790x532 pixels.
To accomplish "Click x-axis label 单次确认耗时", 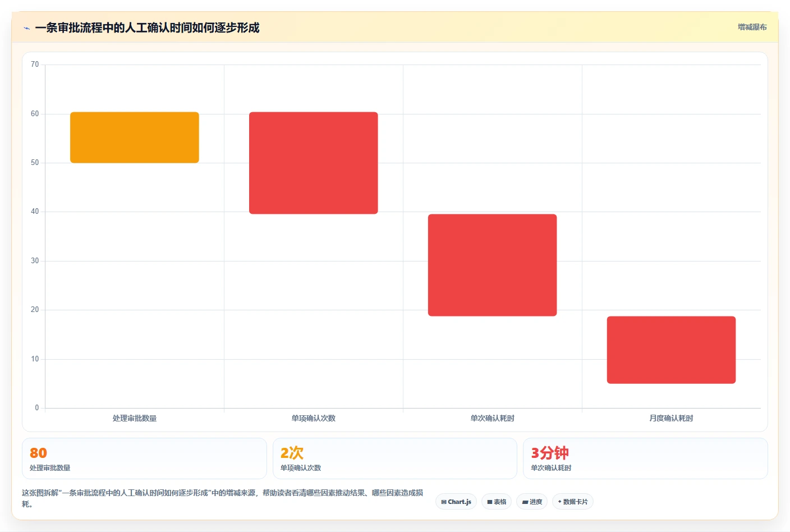I will [x=493, y=418].
